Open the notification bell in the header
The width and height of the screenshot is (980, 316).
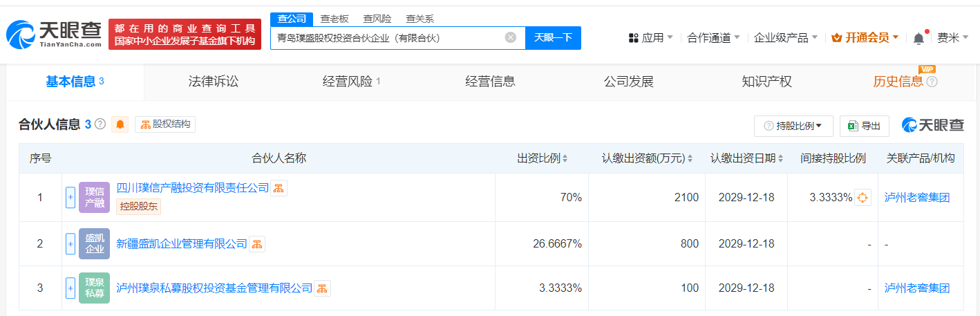(x=918, y=38)
